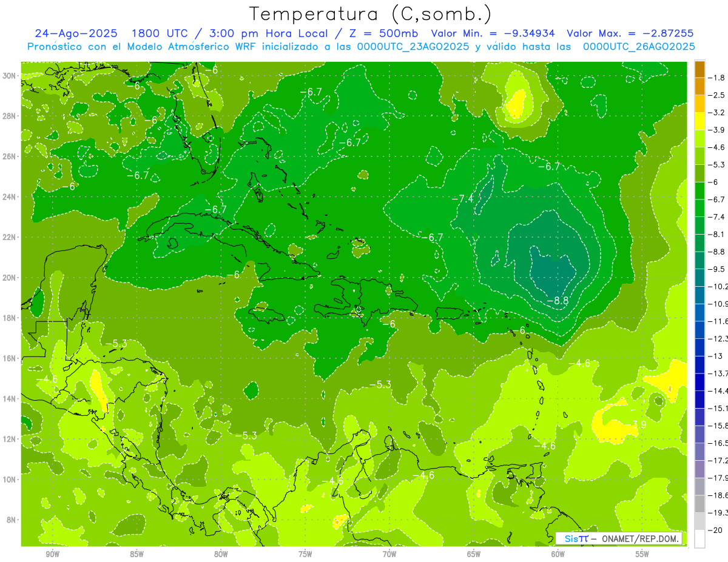Select the dark blue swatch below -13

click(699, 365)
